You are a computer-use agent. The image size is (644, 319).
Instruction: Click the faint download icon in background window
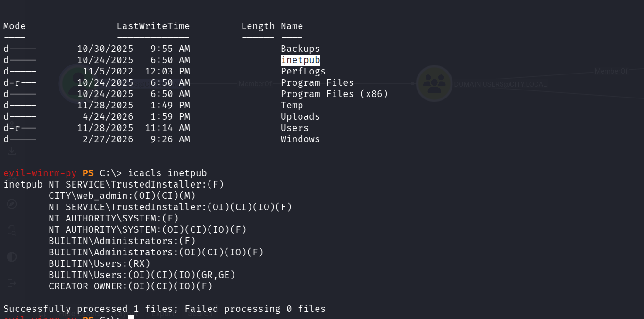tap(12, 152)
